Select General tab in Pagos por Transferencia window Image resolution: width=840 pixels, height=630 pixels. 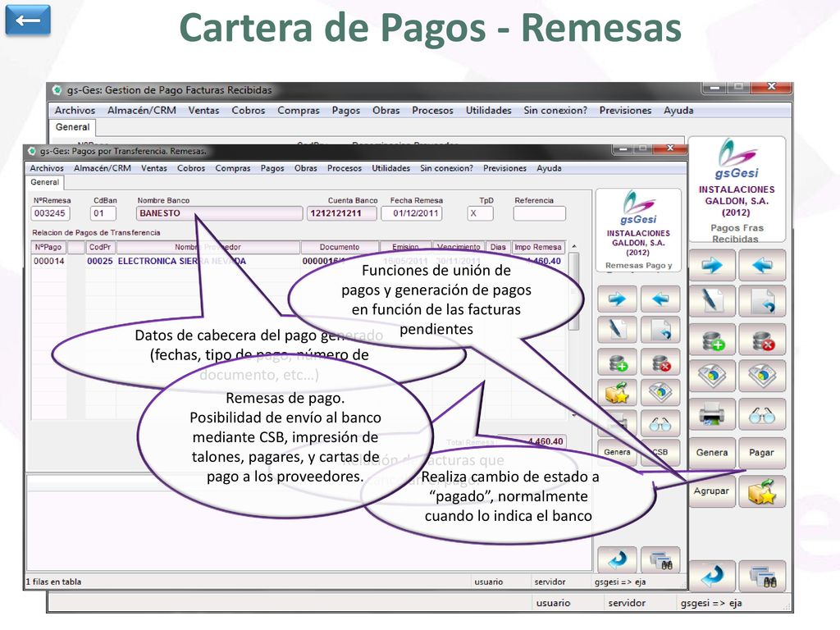[45, 182]
